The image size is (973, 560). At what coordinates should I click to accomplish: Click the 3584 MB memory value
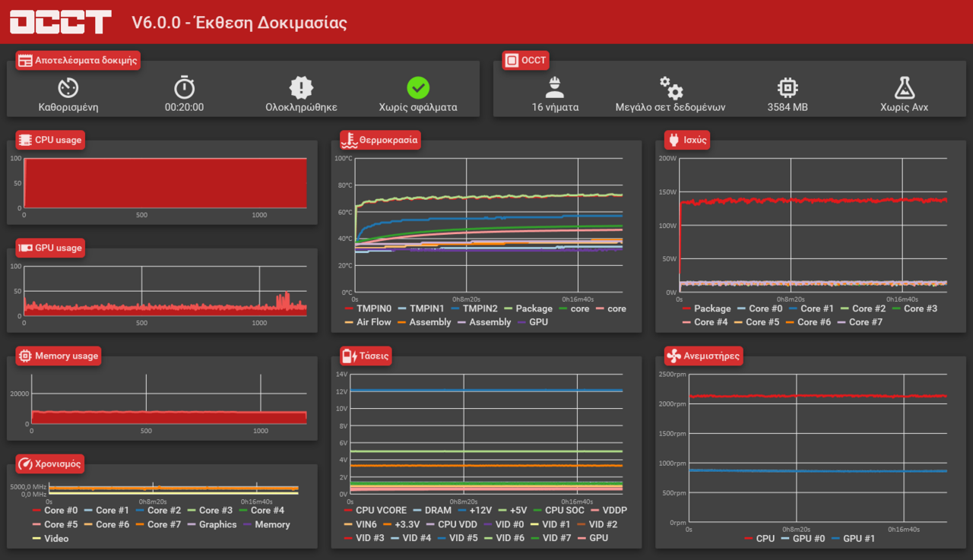point(788,107)
